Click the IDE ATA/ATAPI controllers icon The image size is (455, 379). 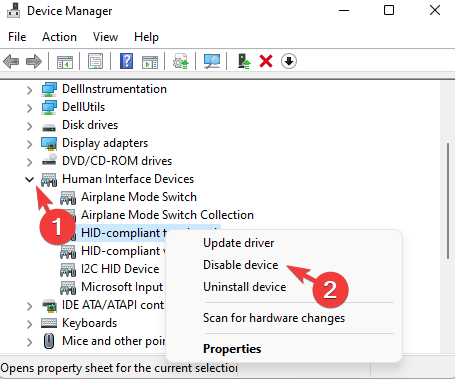tap(49, 305)
